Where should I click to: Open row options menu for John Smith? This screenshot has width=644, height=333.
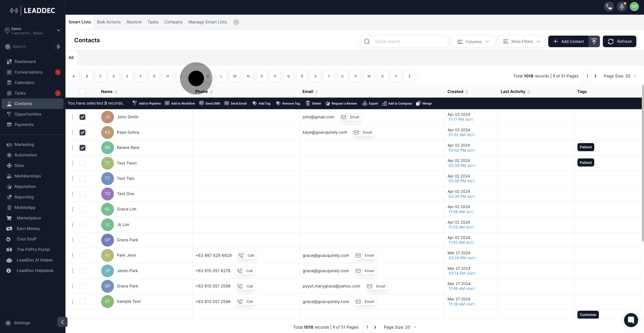pyautogui.click(x=73, y=117)
